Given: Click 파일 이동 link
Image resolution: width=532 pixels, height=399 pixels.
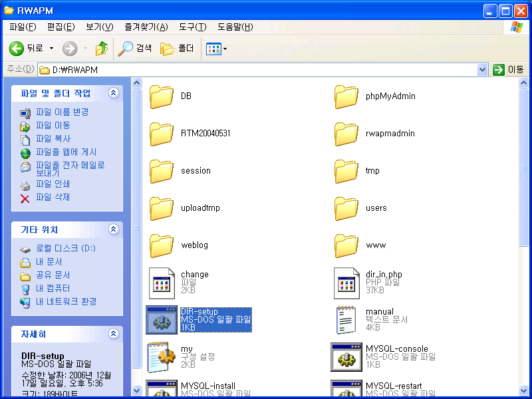Looking at the screenshot, I should [53, 126].
